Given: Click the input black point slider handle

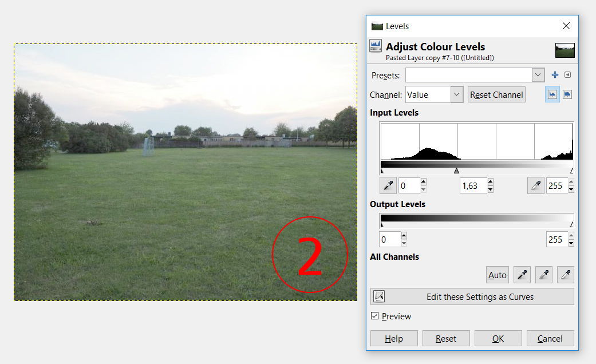Looking at the screenshot, I should (382, 171).
